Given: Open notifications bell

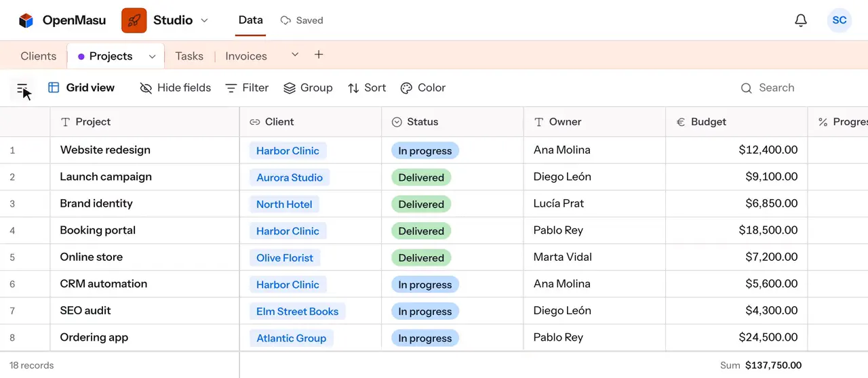Looking at the screenshot, I should pos(801,20).
